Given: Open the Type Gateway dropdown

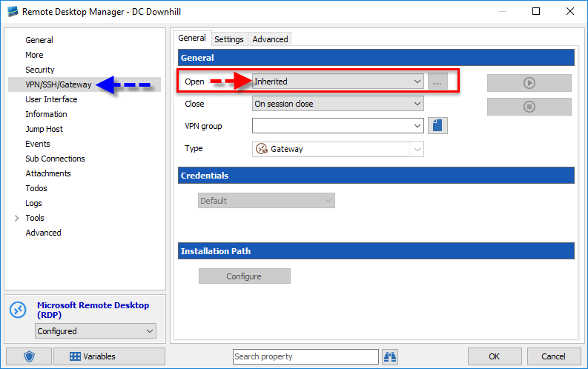Looking at the screenshot, I should click(x=338, y=149).
